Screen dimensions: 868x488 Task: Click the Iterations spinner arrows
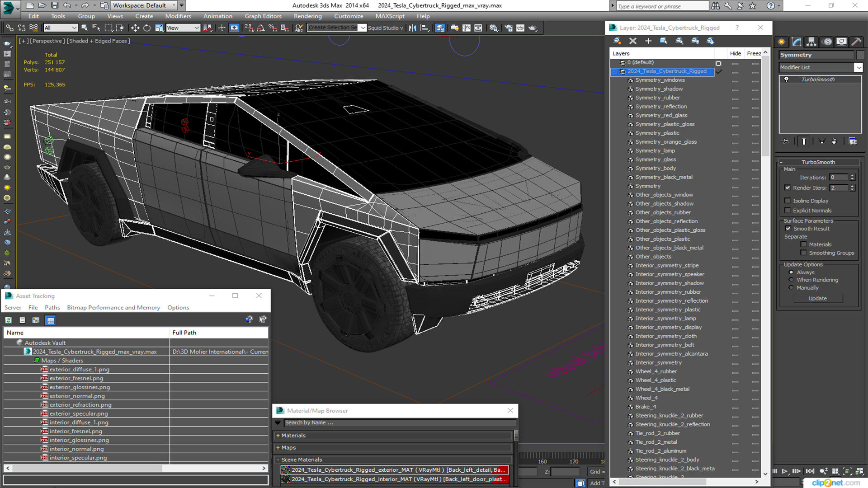tap(852, 178)
